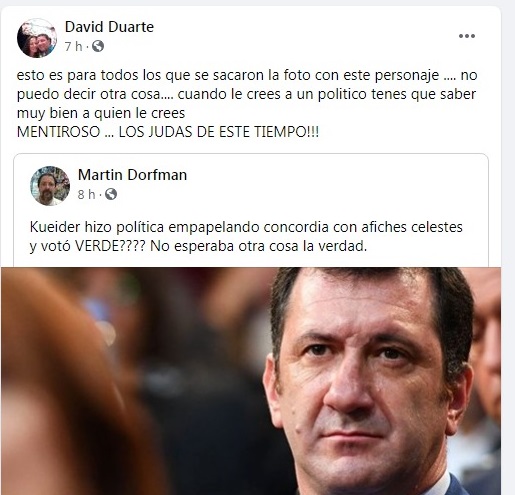Click the line "muy bien a quien le crees"

tap(101, 113)
